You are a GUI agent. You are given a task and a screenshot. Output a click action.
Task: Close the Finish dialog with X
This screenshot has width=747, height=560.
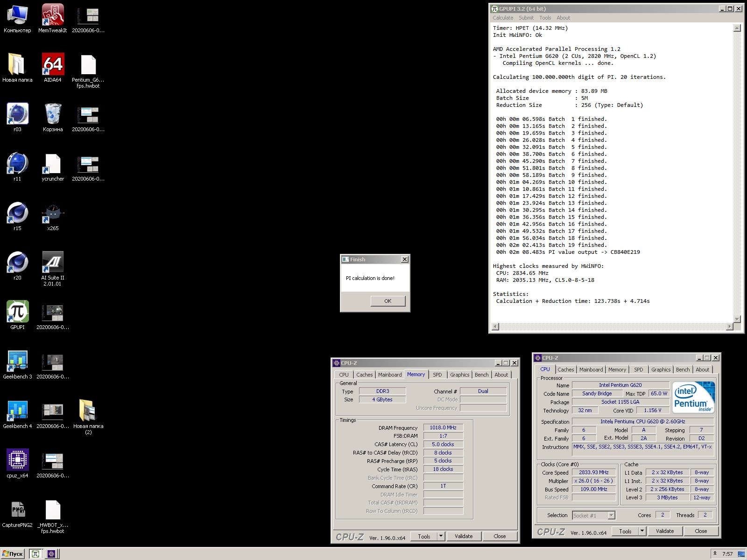pos(405,259)
